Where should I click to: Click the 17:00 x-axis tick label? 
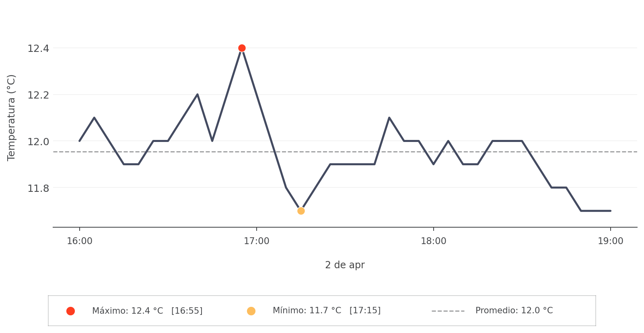tap(257, 241)
